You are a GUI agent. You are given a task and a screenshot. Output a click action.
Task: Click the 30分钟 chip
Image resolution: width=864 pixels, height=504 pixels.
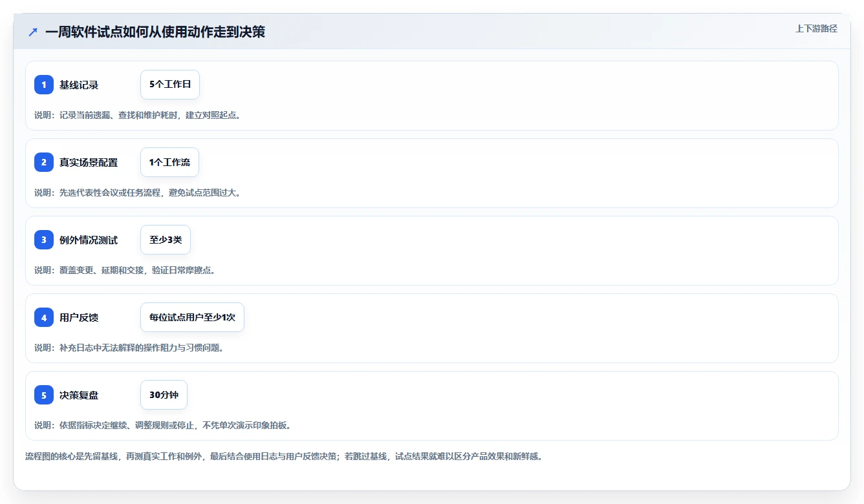(164, 395)
